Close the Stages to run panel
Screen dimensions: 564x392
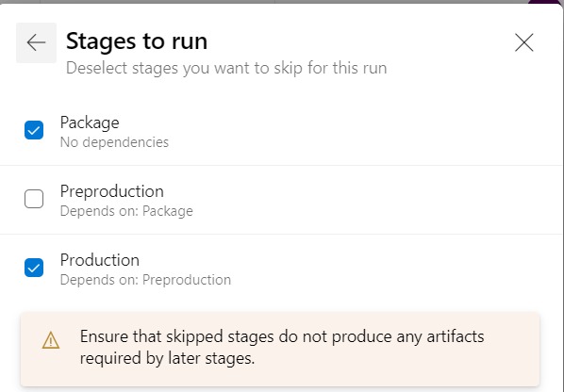523,42
